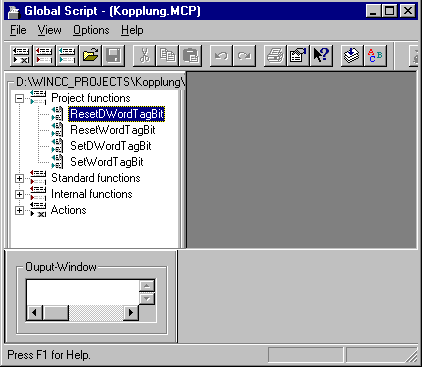Click the new standard function icon
Viewport: 422px width, 368px height.
pos(67,55)
